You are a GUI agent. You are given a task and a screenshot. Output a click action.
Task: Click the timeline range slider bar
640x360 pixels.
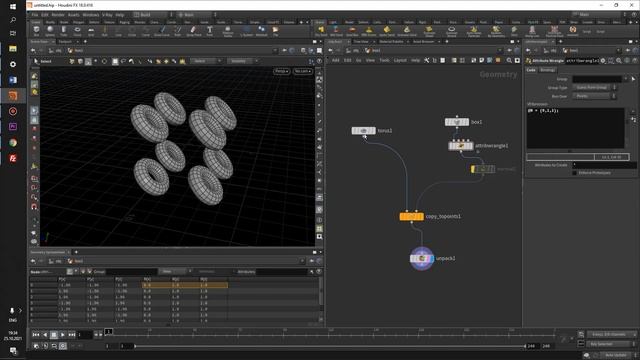click(x=330, y=346)
